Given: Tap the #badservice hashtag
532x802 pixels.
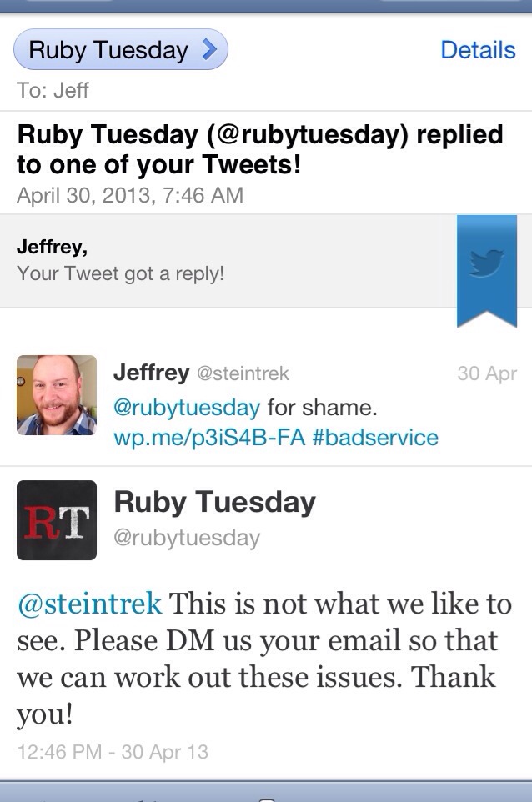Looking at the screenshot, I should [x=375, y=437].
